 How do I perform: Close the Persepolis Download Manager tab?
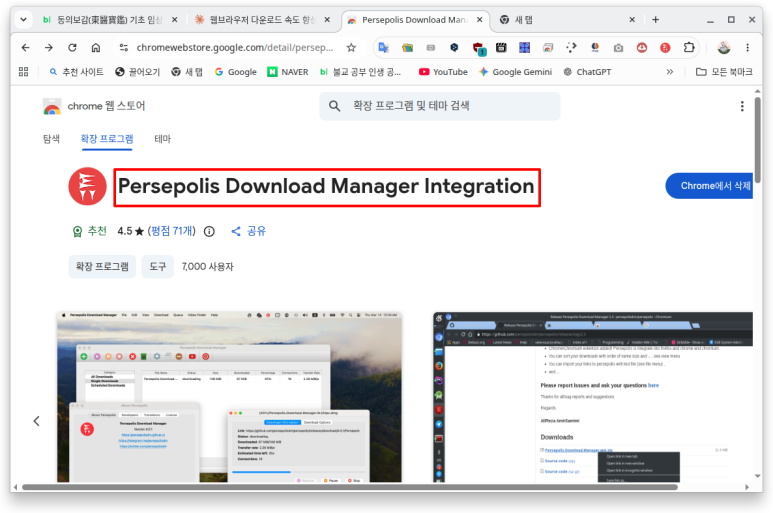tap(479, 20)
